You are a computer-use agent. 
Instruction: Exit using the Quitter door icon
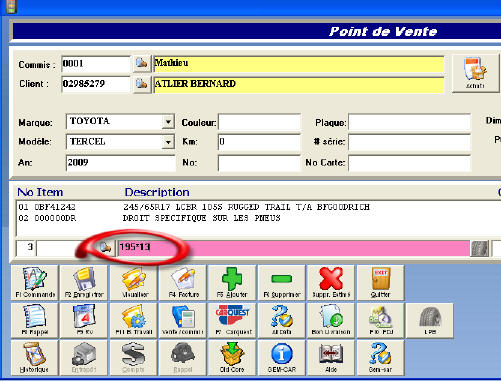[x=380, y=283]
